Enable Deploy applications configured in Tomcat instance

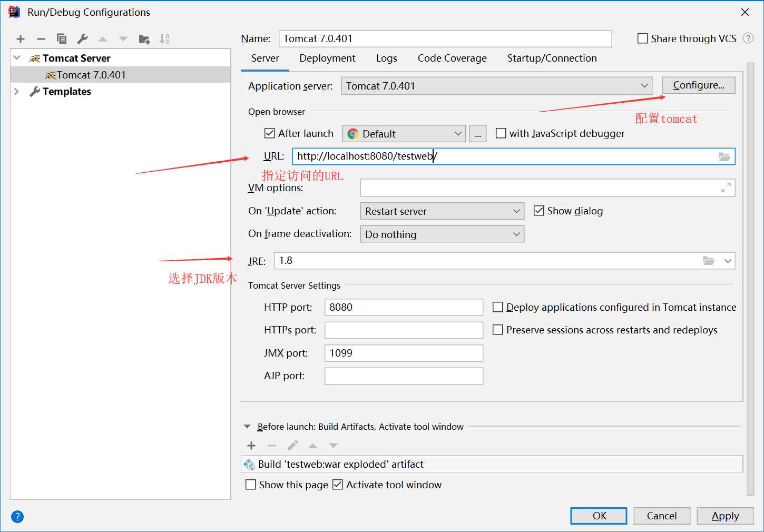tap(497, 307)
